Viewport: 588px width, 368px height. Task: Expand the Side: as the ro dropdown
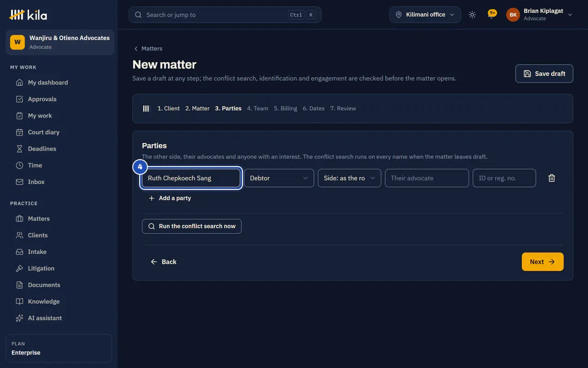[350, 178]
